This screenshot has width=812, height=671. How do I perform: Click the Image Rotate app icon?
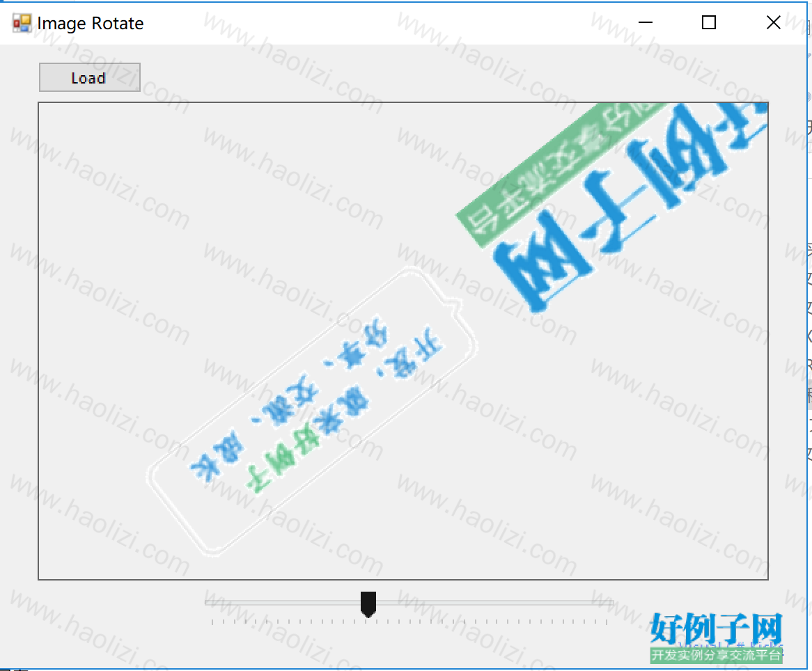pyautogui.click(x=22, y=23)
